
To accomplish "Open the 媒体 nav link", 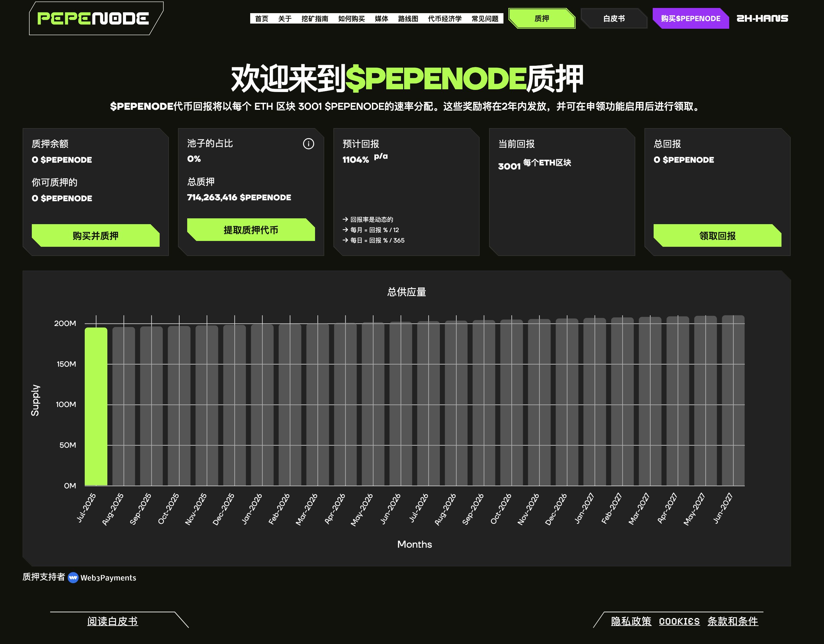I will click(x=381, y=19).
